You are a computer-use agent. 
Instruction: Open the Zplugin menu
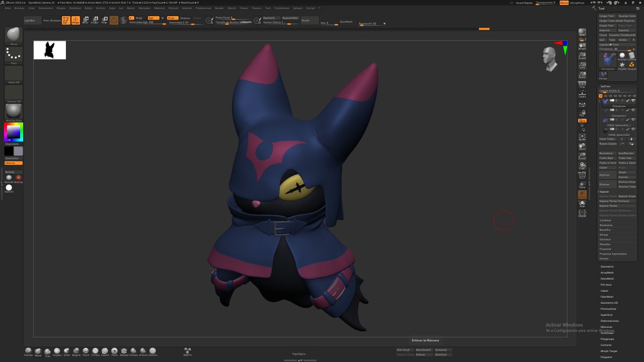coord(298,9)
